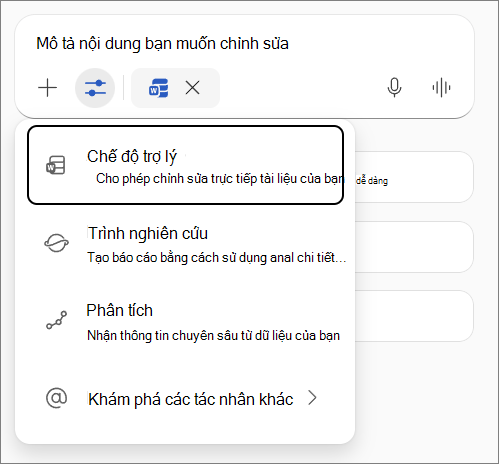Viewport: 499px width, 464px height.
Task: Click the graph nodes icon beside 'Phân tích'
Action: click(56, 320)
